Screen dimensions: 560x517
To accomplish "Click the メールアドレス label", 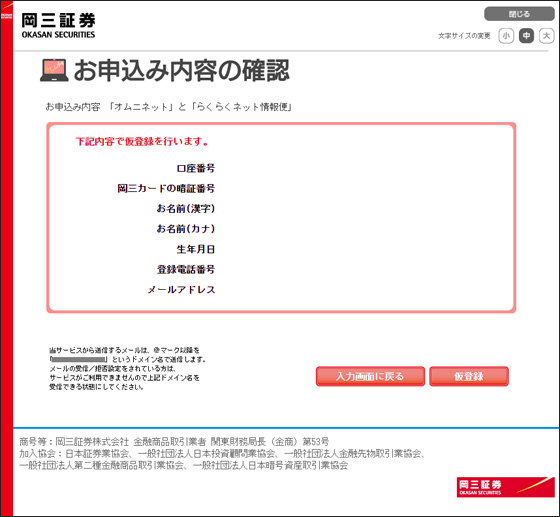I will coord(181,290).
